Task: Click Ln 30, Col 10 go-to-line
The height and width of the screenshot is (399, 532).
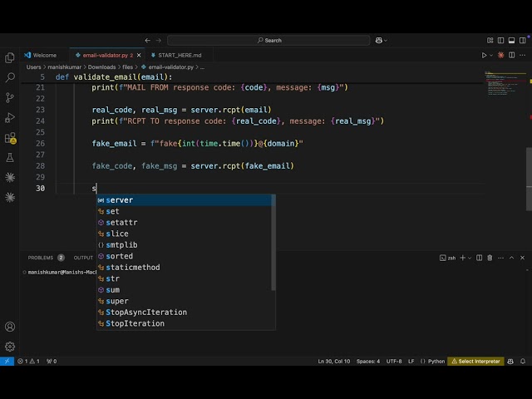Action: point(334,362)
